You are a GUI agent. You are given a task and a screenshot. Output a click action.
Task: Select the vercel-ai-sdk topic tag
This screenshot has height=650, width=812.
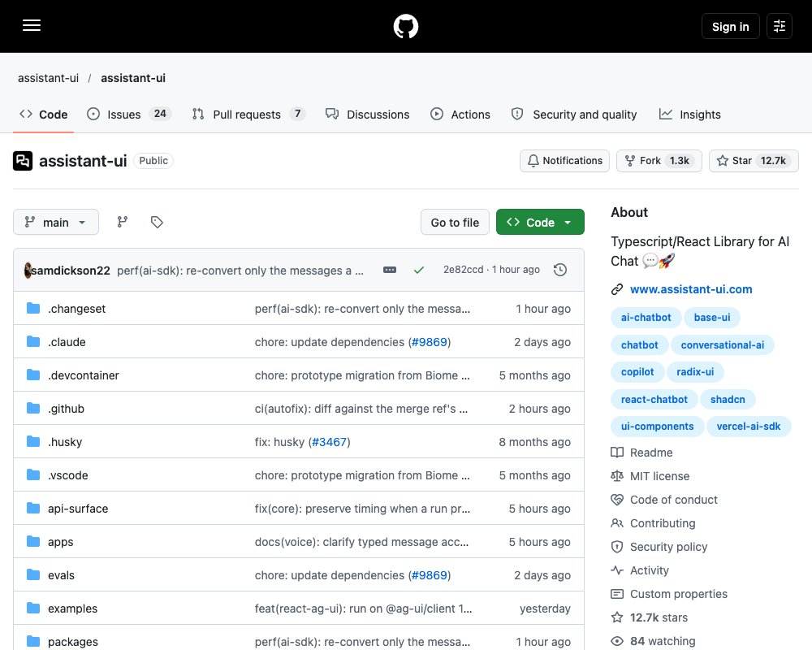pos(749,426)
